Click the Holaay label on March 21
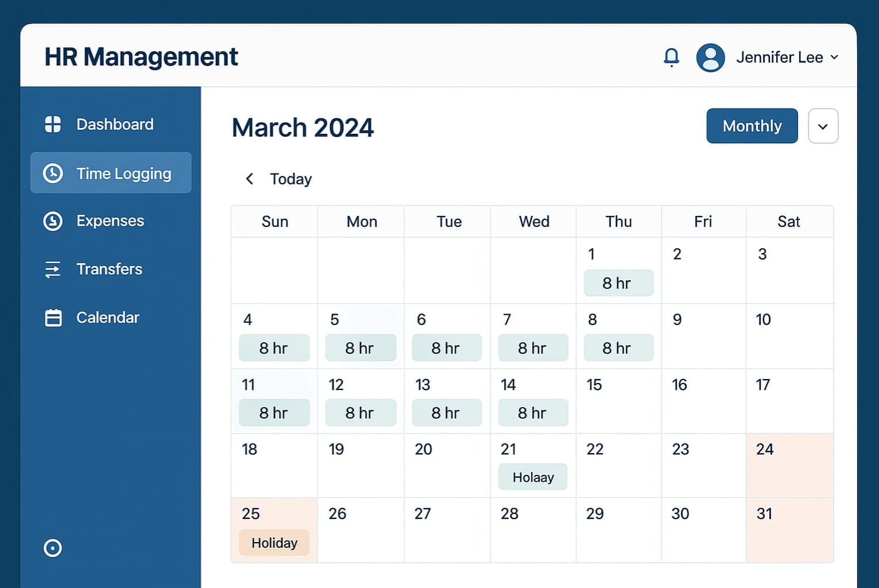The height and width of the screenshot is (588, 879). pyautogui.click(x=533, y=477)
